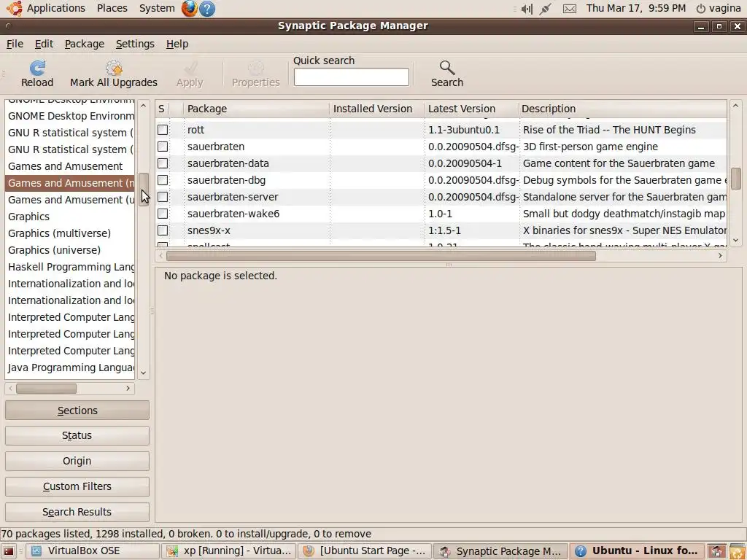Mark the sauerbraten-server checkbox
The height and width of the screenshot is (560, 747).
163,197
